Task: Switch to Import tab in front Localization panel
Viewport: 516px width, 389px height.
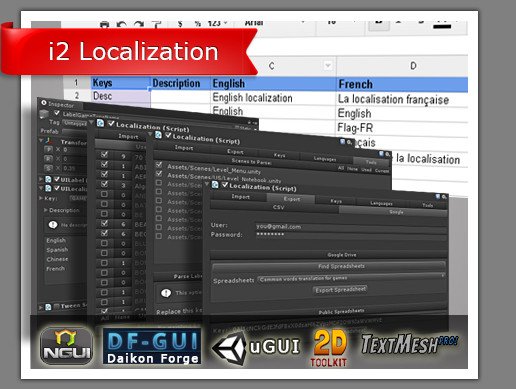Action: [x=240, y=197]
